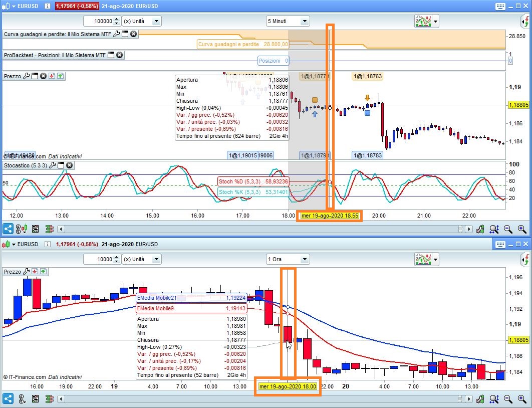Open 1 Ora timeframe dropdown
This screenshot has height=408, width=532.
305,259
